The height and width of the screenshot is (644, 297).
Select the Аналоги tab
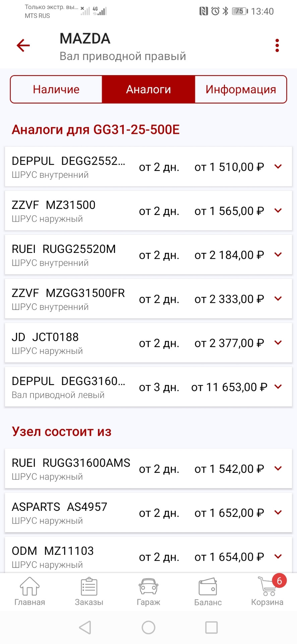coord(148,89)
